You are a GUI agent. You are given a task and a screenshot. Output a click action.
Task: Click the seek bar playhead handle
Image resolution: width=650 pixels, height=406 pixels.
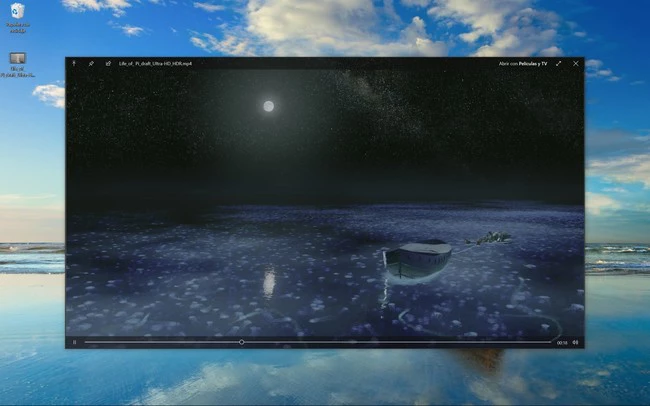(241, 342)
